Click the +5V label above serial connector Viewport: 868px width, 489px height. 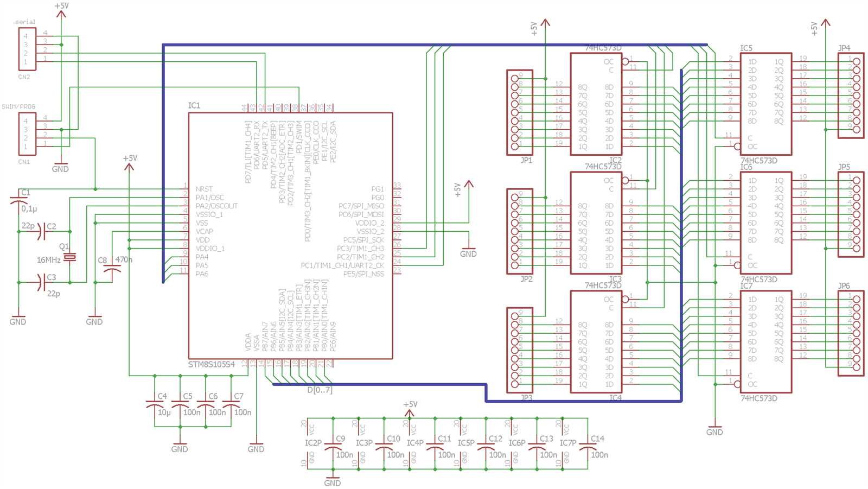pos(62,6)
